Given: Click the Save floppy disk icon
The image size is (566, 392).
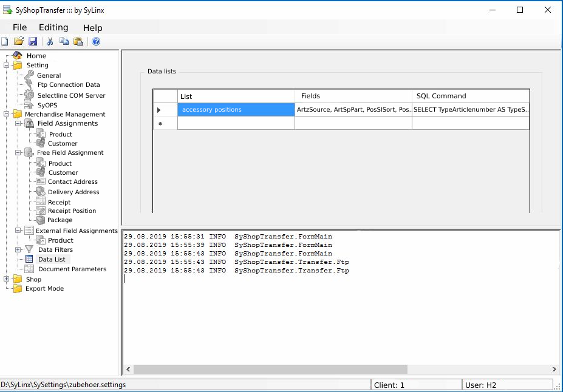Looking at the screenshot, I should point(33,41).
